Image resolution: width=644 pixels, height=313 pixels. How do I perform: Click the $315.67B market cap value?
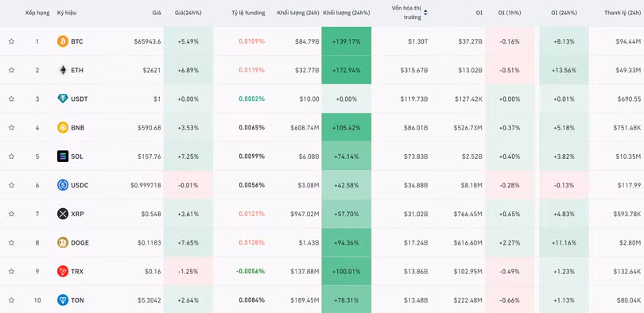(x=414, y=70)
